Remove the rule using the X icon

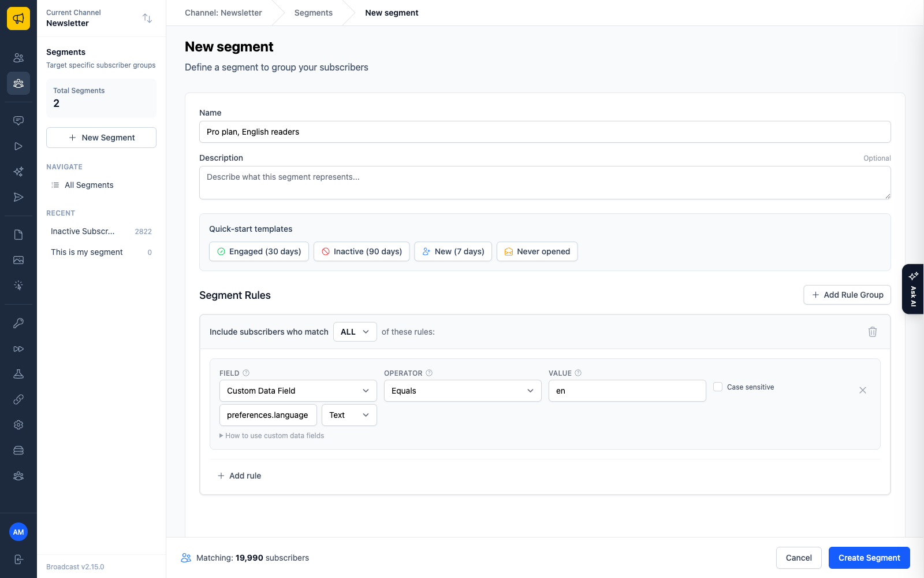pyautogui.click(x=863, y=390)
